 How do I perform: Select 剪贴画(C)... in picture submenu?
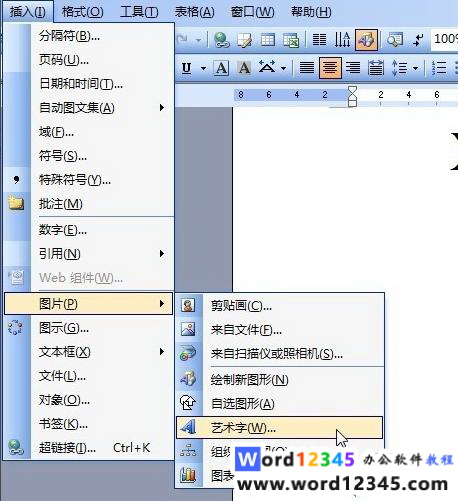[x=279, y=305]
